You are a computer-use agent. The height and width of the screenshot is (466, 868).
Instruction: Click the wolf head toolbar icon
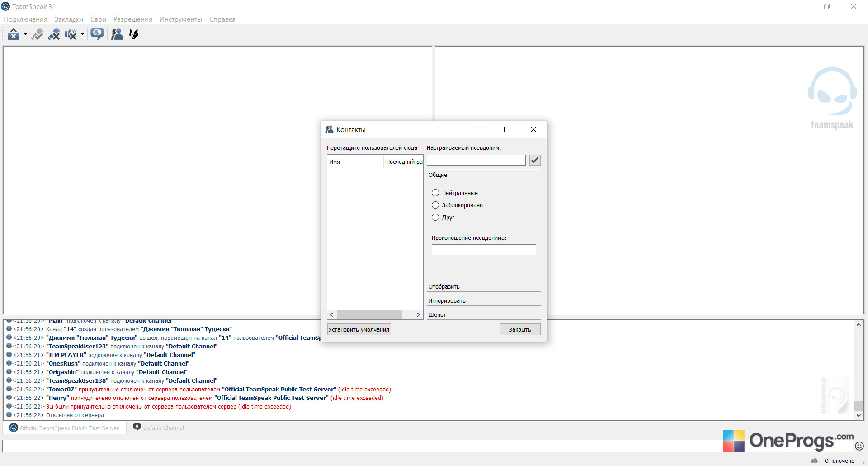pos(134,34)
